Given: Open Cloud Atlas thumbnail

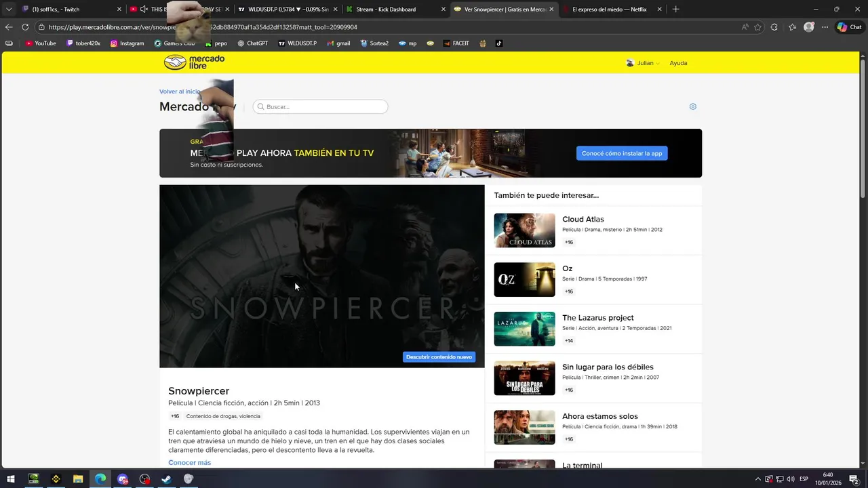Looking at the screenshot, I should (524, 230).
